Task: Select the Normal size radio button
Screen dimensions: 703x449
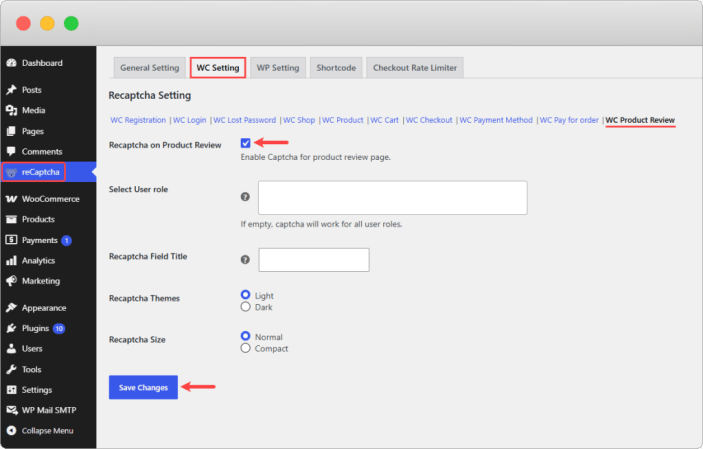Action: 245,336
